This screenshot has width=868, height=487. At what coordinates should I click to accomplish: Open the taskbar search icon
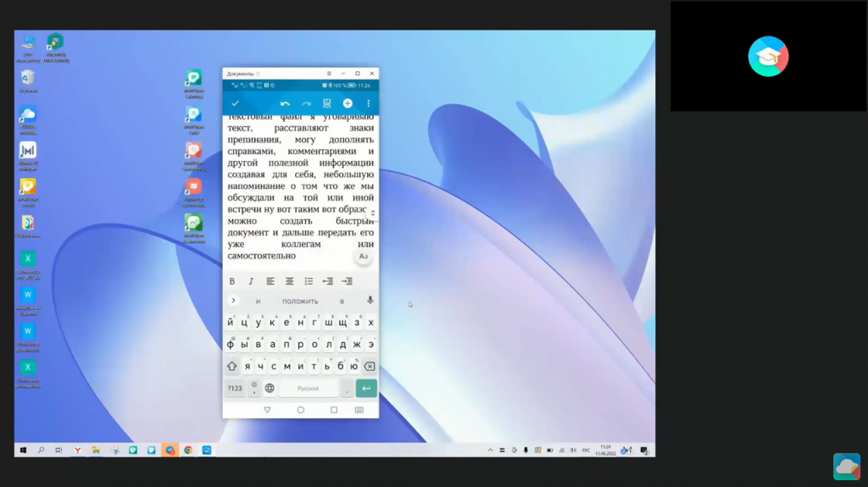tap(41, 451)
